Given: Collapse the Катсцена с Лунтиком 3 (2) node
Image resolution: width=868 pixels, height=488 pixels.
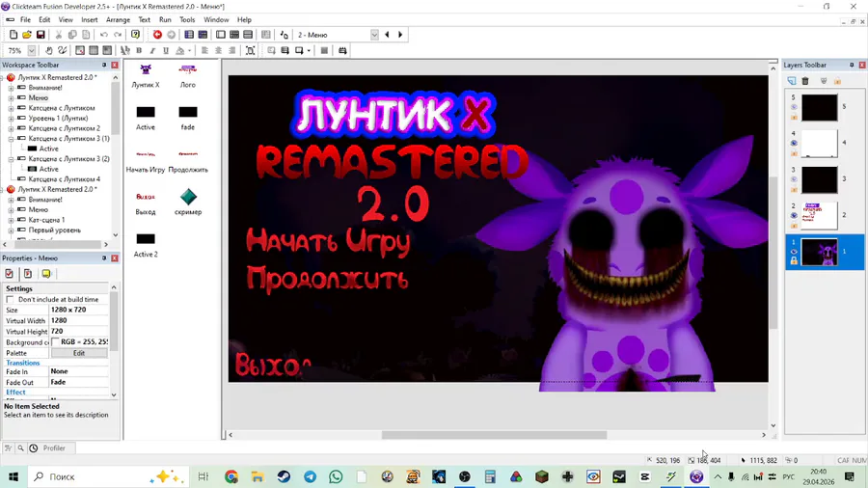Looking at the screenshot, I should click(x=11, y=159).
